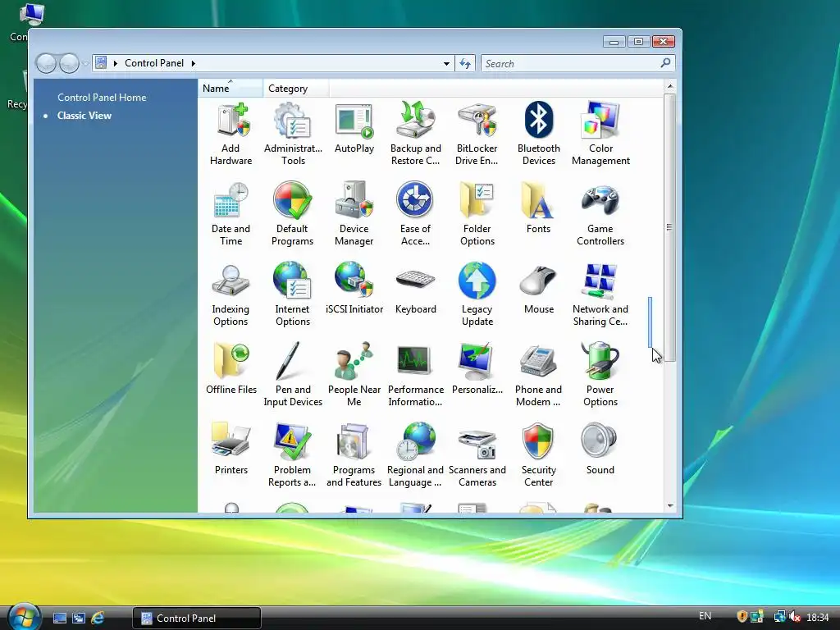Open Default Programs
Image resolution: width=840 pixels, height=630 pixels.
pyautogui.click(x=293, y=214)
